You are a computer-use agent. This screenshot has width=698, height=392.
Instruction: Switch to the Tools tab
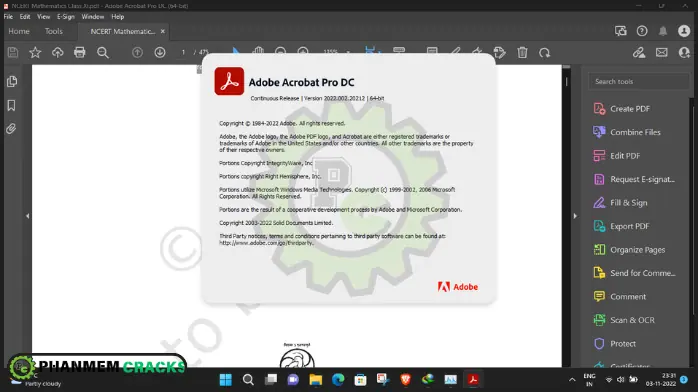(x=53, y=31)
